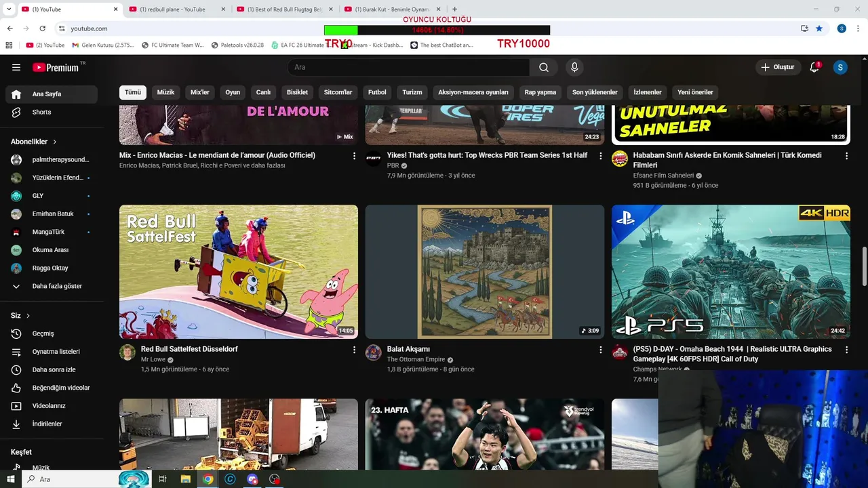Open Task View on taskbar

point(163,479)
